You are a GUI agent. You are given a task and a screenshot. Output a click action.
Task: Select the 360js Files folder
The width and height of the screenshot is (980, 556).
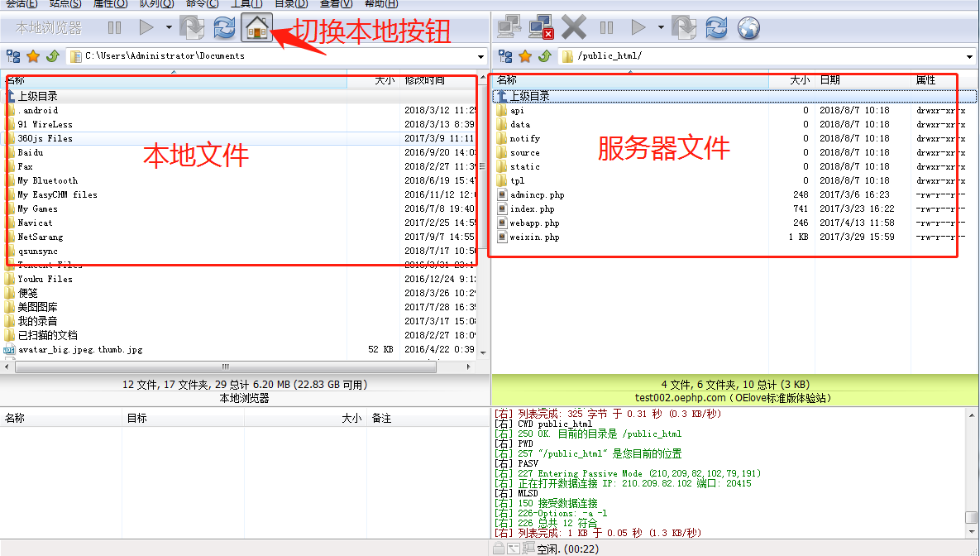click(x=45, y=138)
